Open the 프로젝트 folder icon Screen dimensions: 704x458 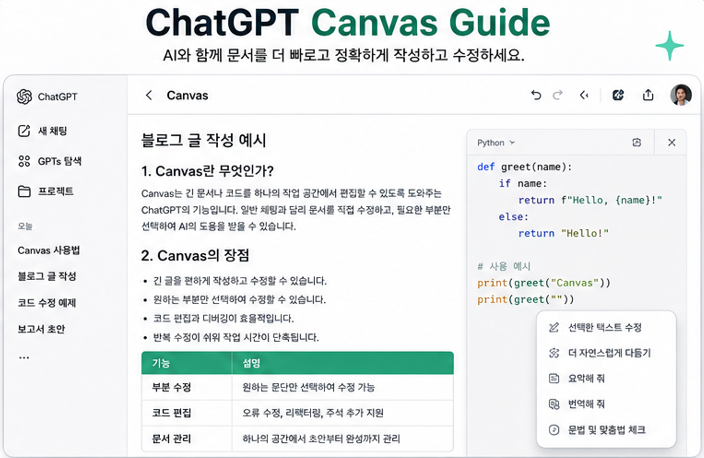pyautogui.click(x=24, y=192)
